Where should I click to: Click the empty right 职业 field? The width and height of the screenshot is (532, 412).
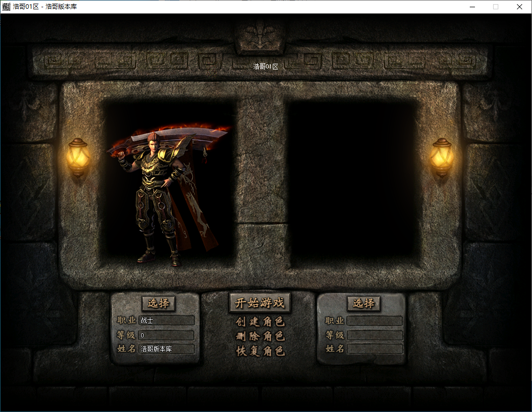pos(374,321)
